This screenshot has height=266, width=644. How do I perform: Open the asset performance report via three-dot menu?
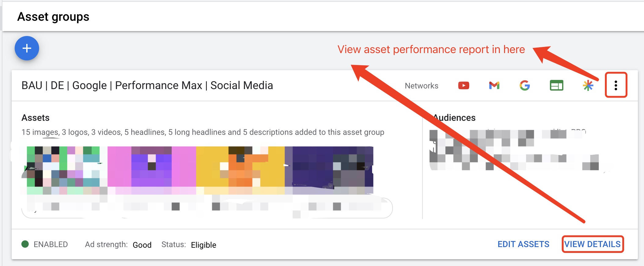pyautogui.click(x=616, y=86)
